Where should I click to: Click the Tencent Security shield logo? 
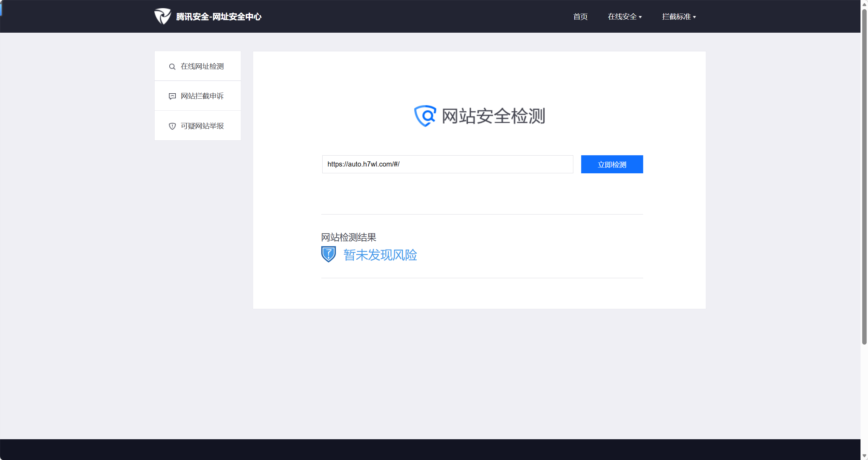tap(162, 16)
